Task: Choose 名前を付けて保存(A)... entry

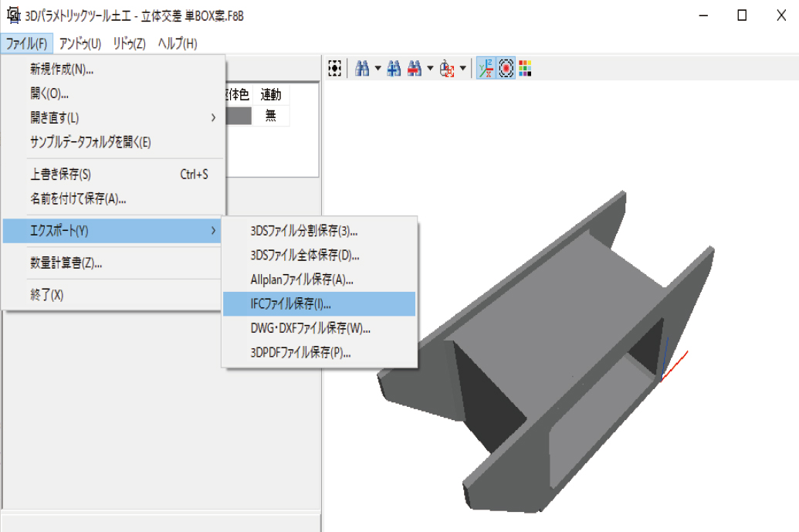Action: (x=113, y=198)
